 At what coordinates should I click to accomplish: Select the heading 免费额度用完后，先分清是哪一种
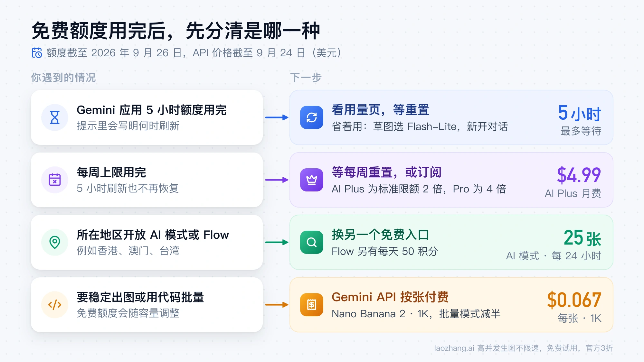(x=176, y=31)
